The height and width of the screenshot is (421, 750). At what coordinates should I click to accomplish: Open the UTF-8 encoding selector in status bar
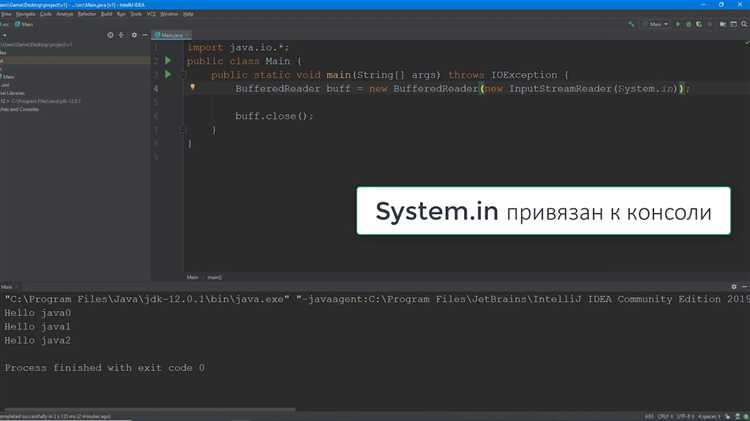coord(684,416)
